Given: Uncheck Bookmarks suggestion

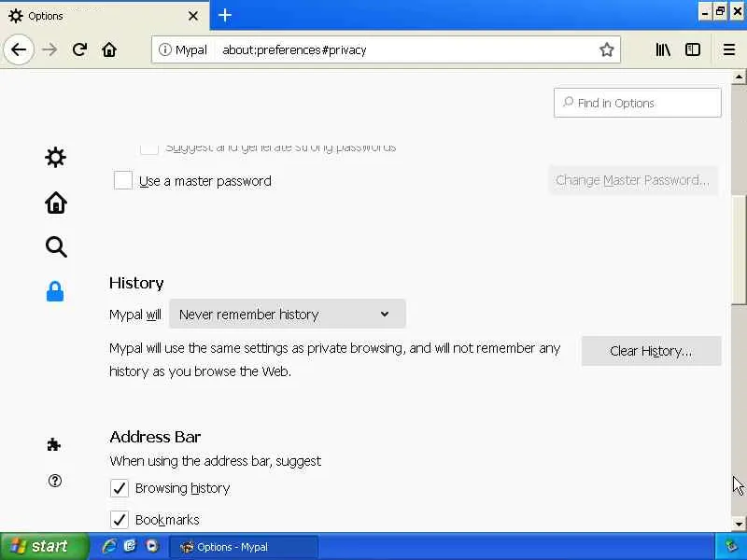Looking at the screenshot, I should point(120,520).
